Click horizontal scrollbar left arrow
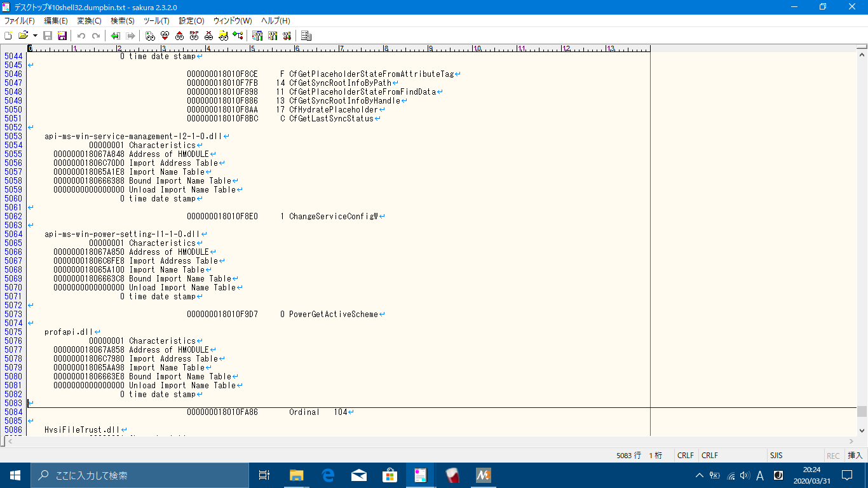Screen dimensions: 868x488 pos(10,441)
